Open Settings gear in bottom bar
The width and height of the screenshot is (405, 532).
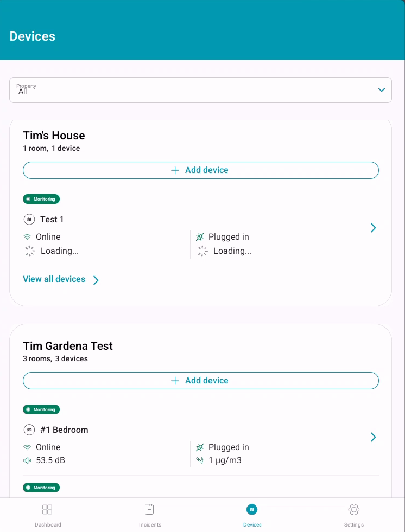pos(354,510)
